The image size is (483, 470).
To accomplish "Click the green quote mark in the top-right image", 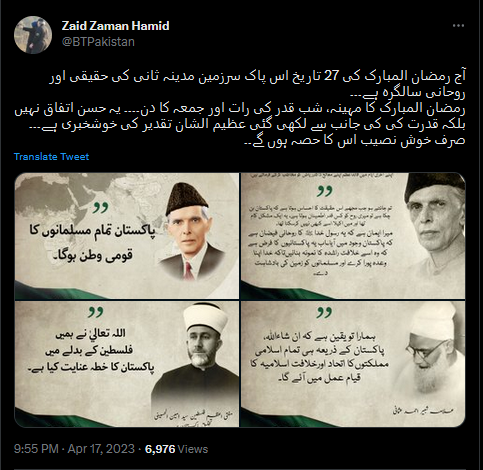I will pos(324,191).
